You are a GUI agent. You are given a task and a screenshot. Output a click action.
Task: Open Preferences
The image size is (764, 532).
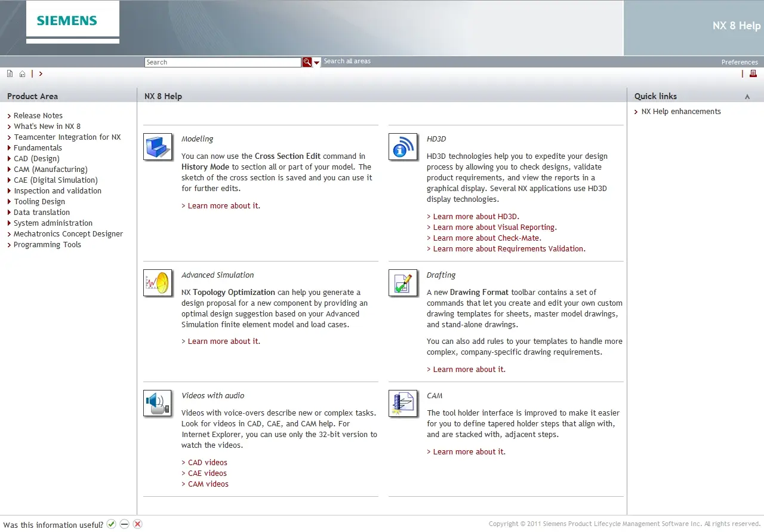click(740, 62)
